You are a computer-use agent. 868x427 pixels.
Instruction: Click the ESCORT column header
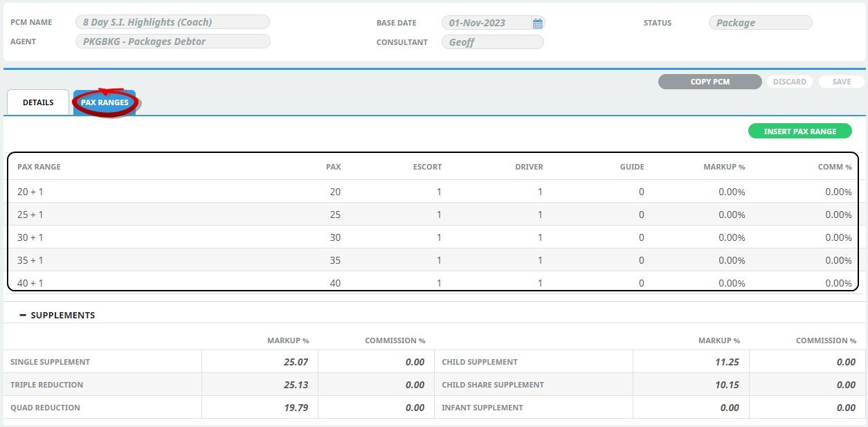(x=427, y=167)
